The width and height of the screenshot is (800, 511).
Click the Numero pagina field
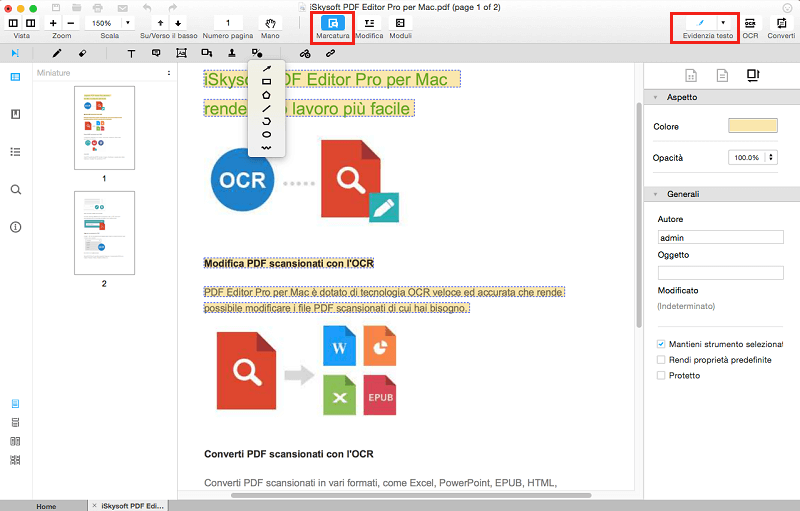228,23
